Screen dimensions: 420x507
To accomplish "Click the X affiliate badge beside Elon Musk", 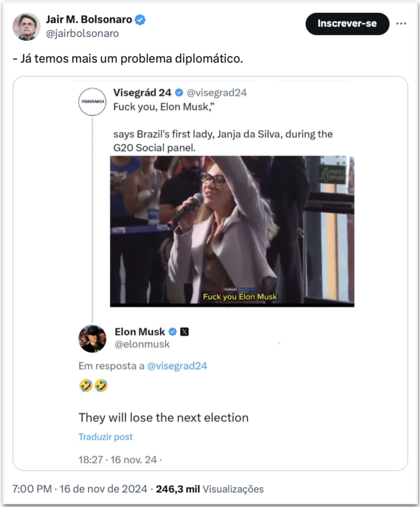I will click(184, 332).
